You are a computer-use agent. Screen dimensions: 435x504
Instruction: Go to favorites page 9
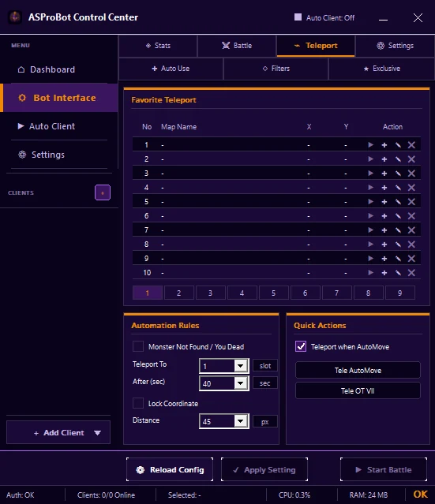400,293
